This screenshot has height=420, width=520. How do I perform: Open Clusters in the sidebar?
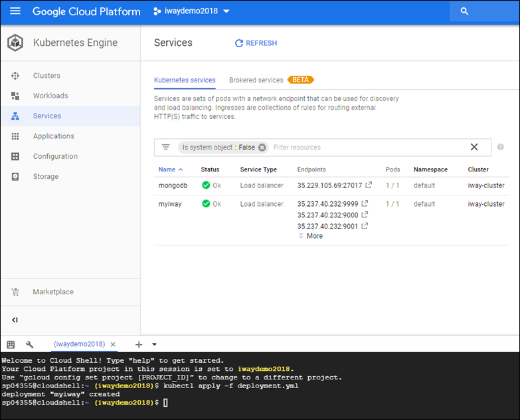46,76
